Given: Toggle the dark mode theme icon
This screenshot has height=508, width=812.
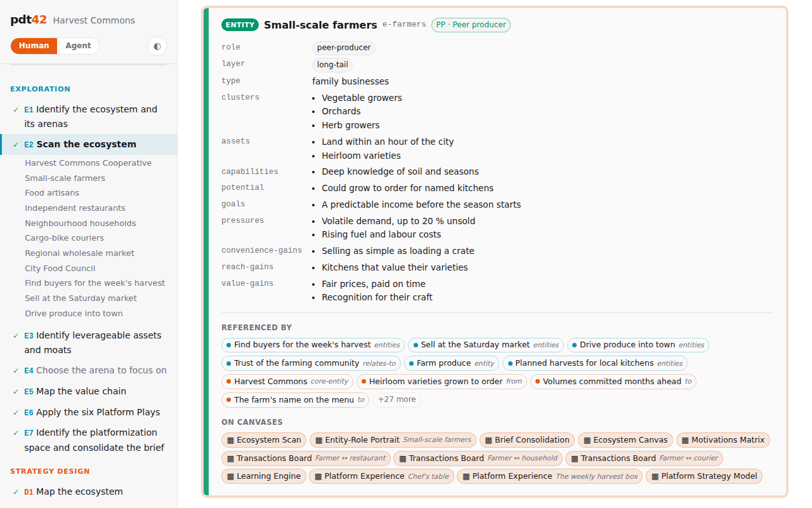Looking at the screenshot, I should coord(157,46).
